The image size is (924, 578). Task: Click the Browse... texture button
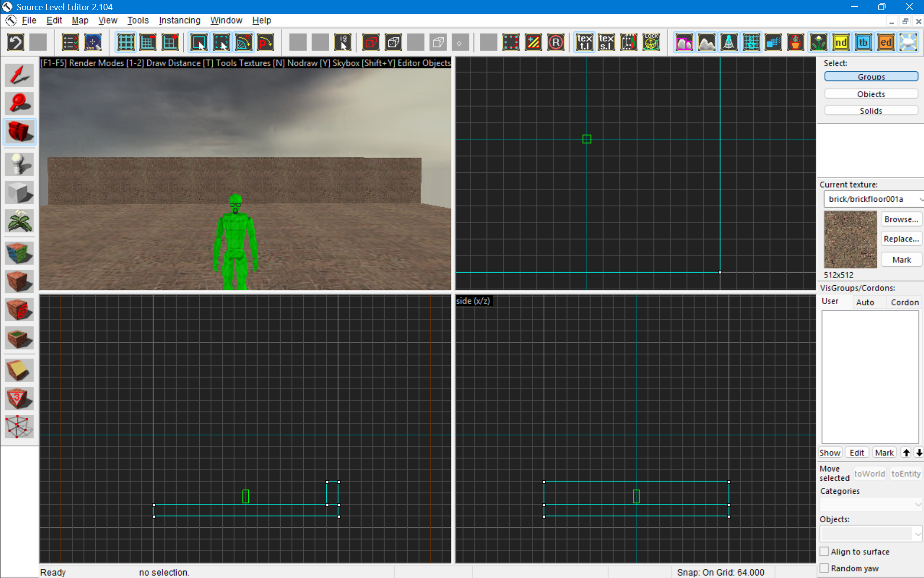pos(901,219)
